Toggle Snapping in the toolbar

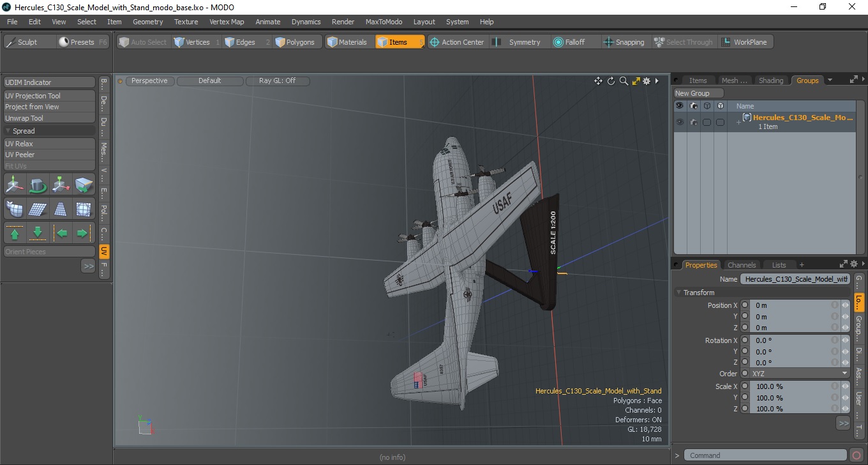click(625, 42)
